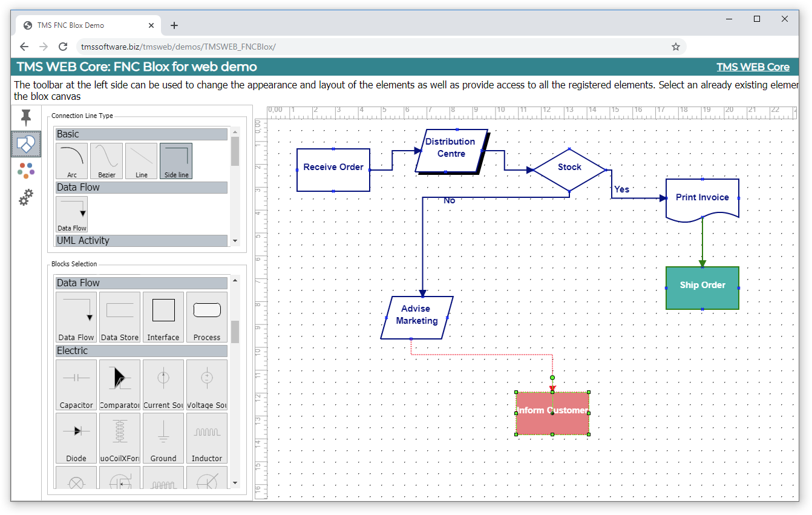Open the TMS WEB Core link
This screenshot has height=515, width=812.
tap(753, 67)
